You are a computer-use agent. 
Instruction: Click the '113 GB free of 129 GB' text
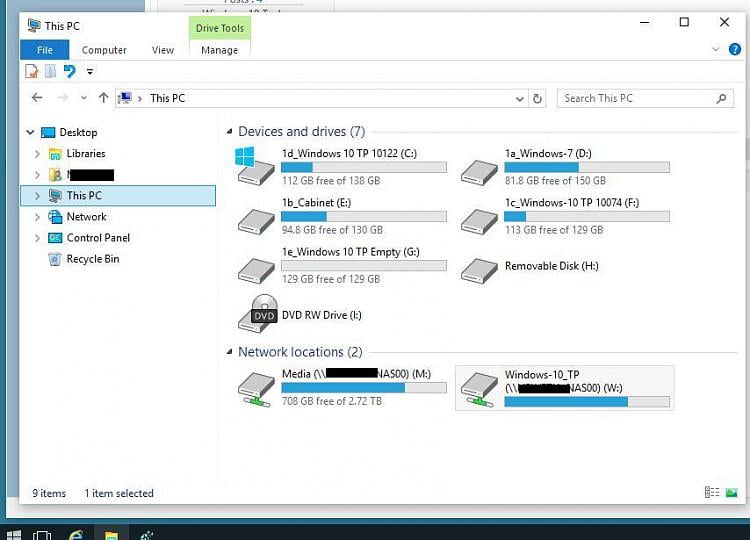554,230
